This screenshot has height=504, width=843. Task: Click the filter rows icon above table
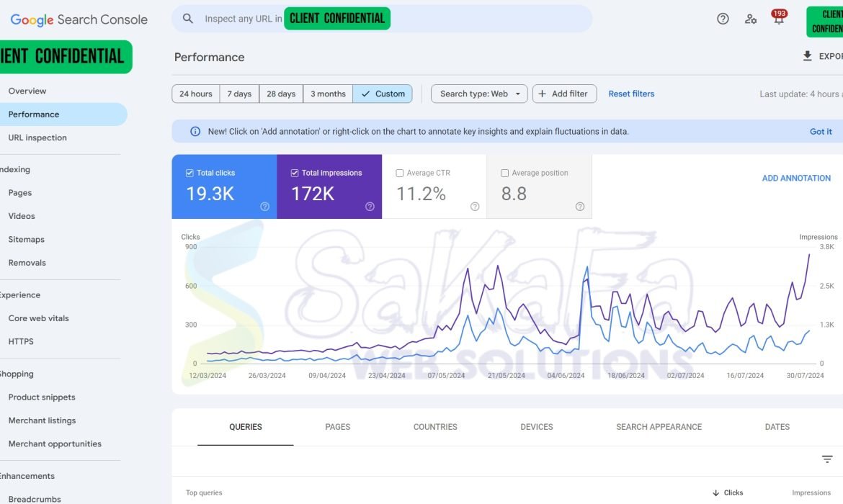coord(827,459)
